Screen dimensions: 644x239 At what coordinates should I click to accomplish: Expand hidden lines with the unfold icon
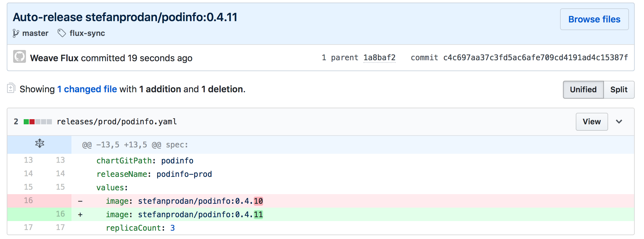40,143
